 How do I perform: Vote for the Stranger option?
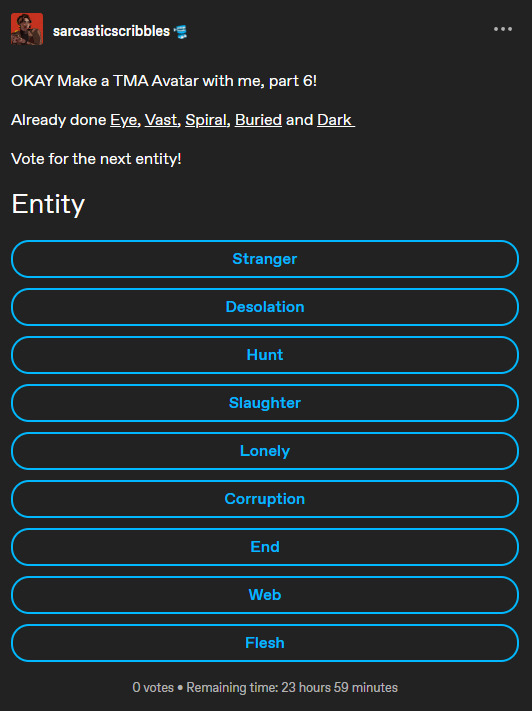pyautogui.click(x=265, y=259)
